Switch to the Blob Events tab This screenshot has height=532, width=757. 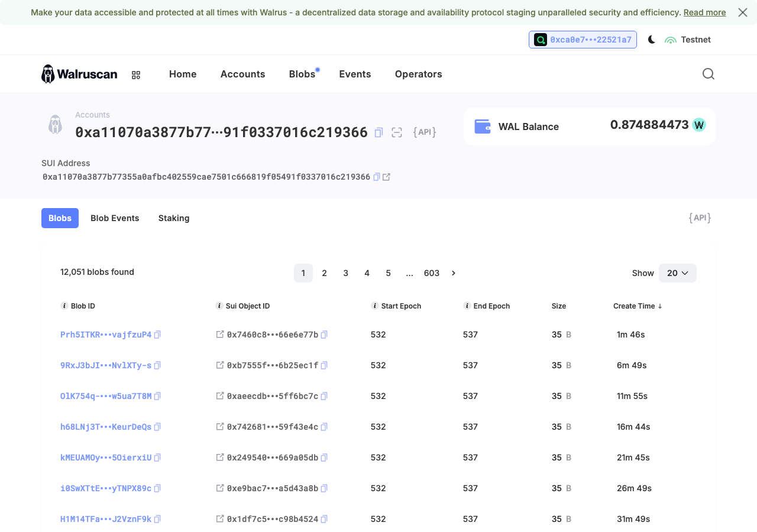[x=115, y=218]
